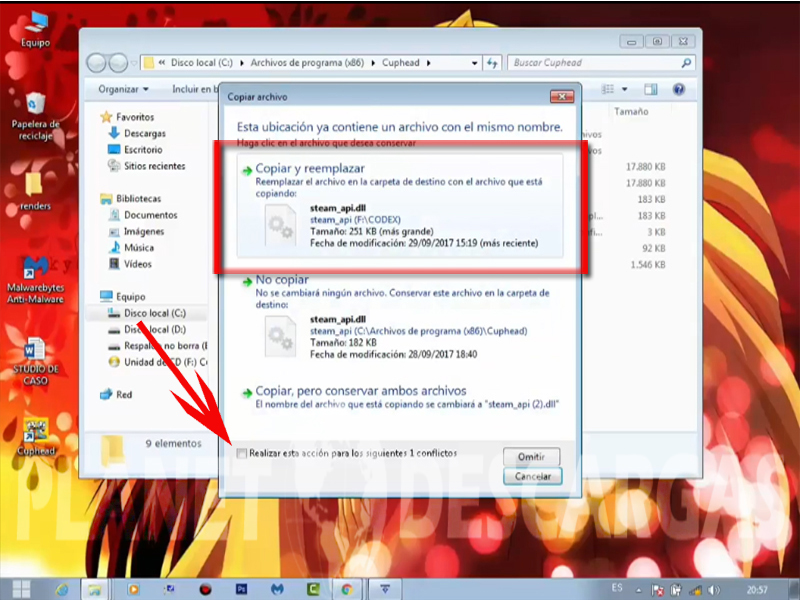
Task: Expand the arrow after Cuphead in breadcrumb
Action: tap(429, 63)
